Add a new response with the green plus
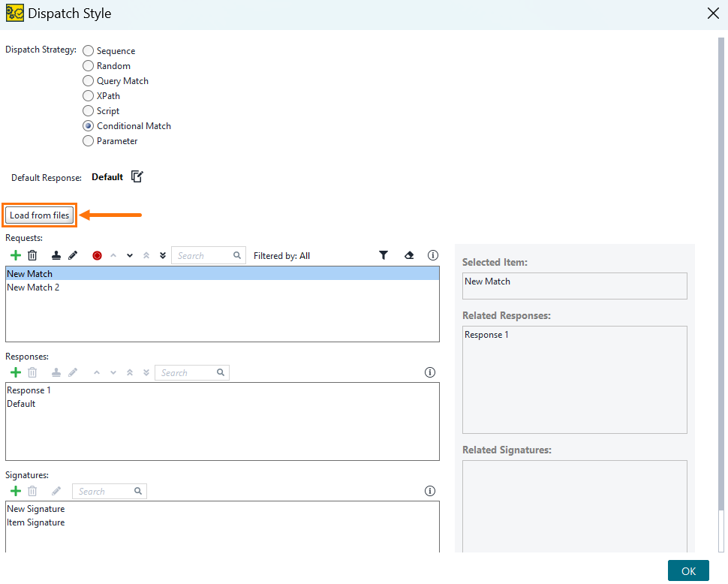Screen dimensions: 728x584 pos(15,372)
